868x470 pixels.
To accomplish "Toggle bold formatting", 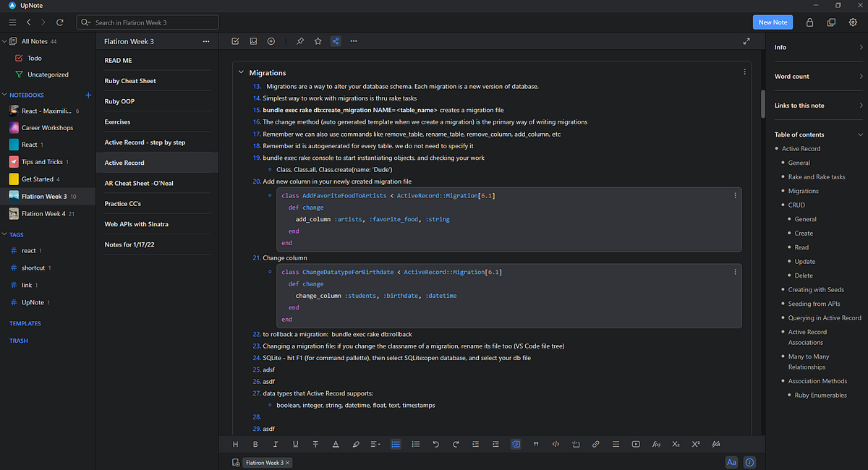I will pyautogui.click(x=255, y=444).
